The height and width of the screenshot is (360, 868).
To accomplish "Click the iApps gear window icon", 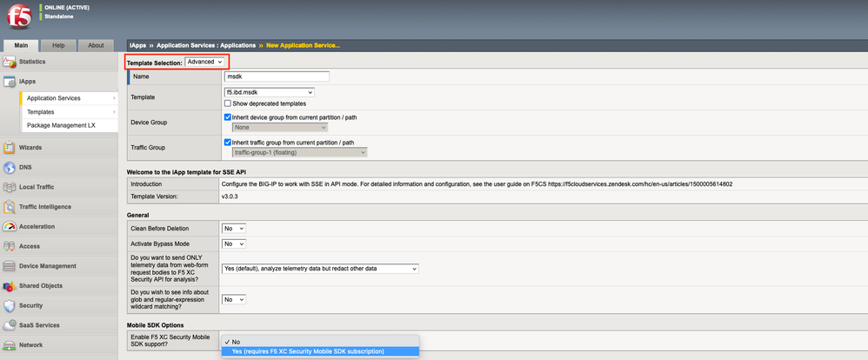I will point(10,82).
